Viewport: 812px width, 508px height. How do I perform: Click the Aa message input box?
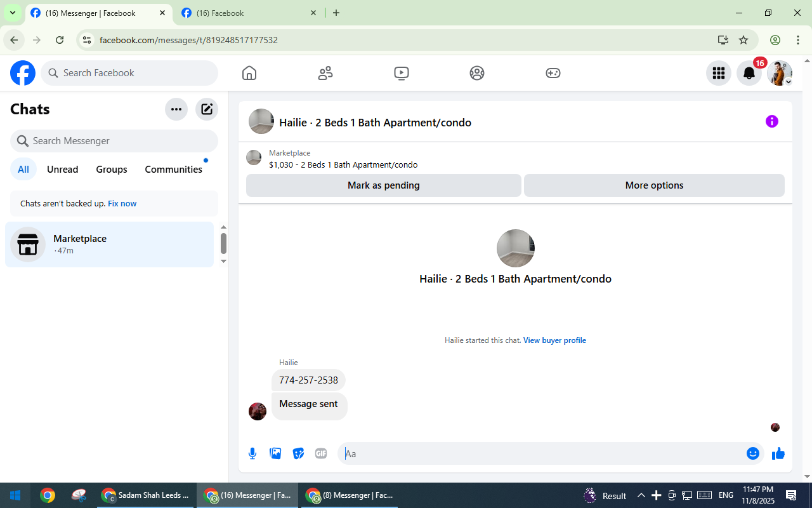pyautogui.click(x=542, y=453)
